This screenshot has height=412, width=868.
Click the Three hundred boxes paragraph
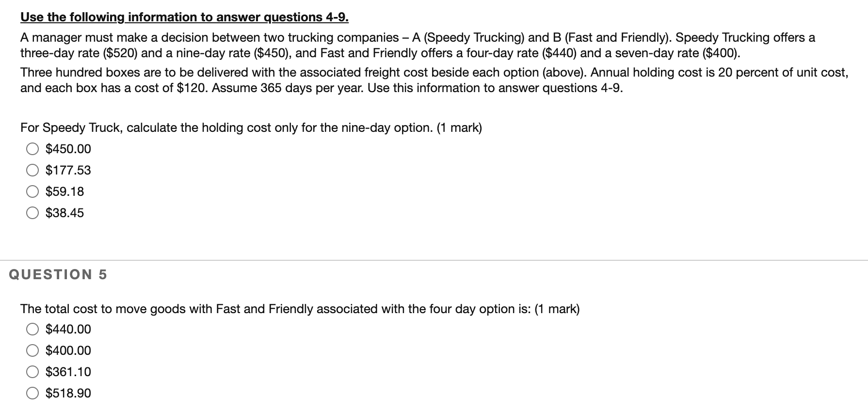click(339, 73)
